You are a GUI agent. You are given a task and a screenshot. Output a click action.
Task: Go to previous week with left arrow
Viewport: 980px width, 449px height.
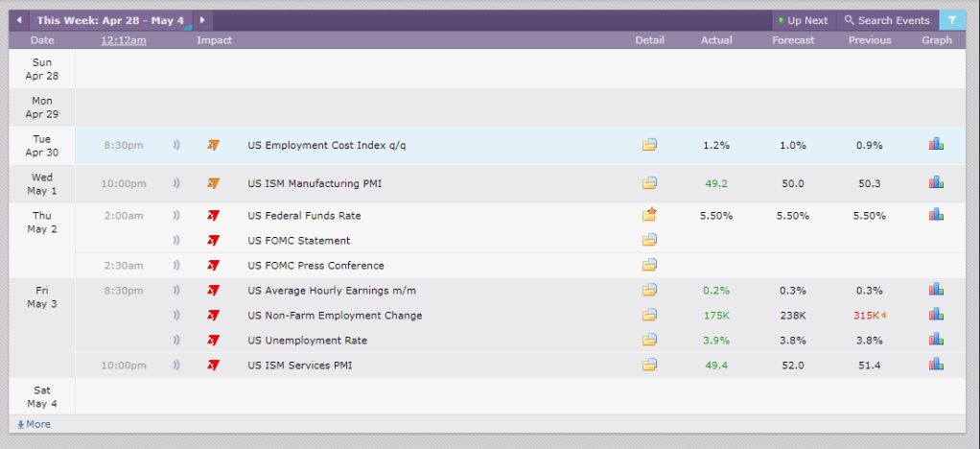pyautogui.click(x=18, y=20)
